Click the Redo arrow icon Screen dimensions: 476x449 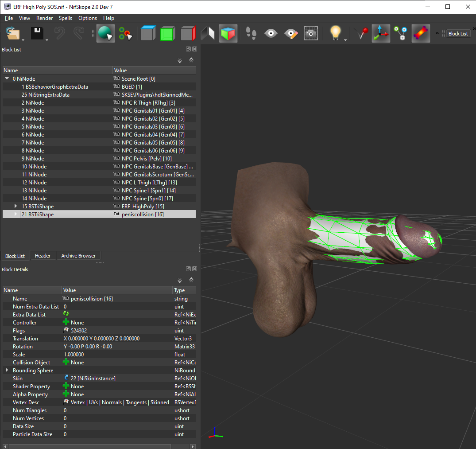(79, 33)
